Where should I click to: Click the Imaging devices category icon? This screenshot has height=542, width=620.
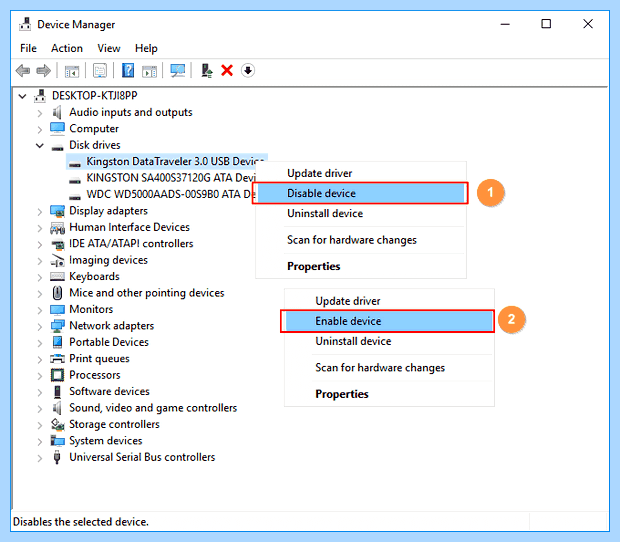point(57,260)
